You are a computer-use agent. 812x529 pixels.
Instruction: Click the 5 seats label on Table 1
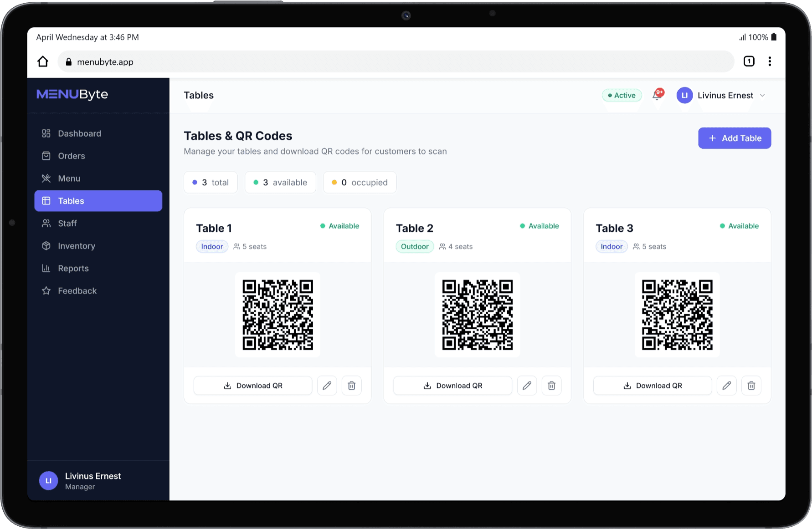pyautogui.click(x=250, y=246)
